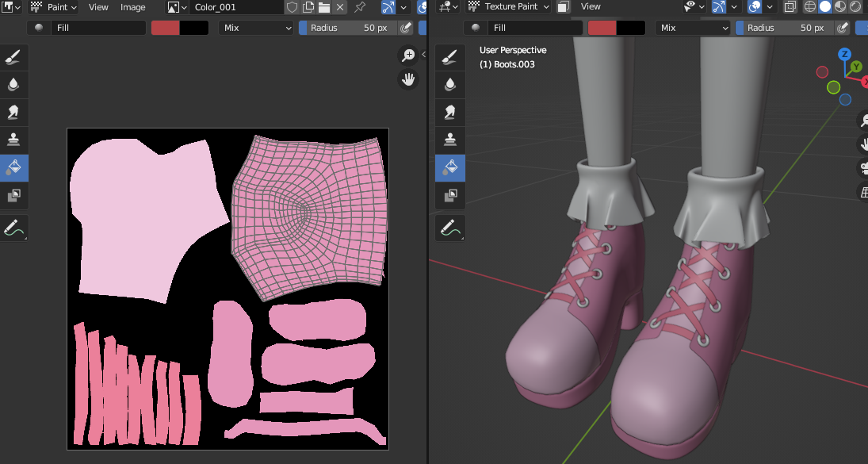Open the View menu in 3D viewport
This screenshot has height=464, width=868.
(x=591, y=6)
